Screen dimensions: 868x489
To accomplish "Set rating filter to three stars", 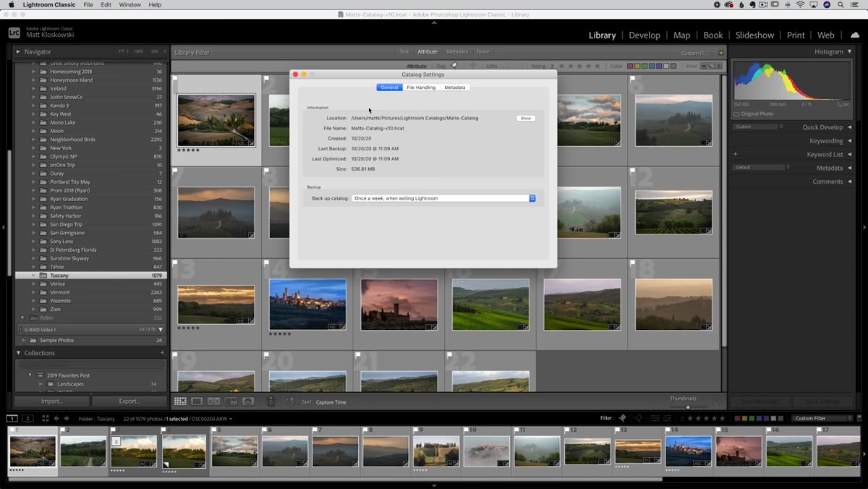I will (580, 66).
